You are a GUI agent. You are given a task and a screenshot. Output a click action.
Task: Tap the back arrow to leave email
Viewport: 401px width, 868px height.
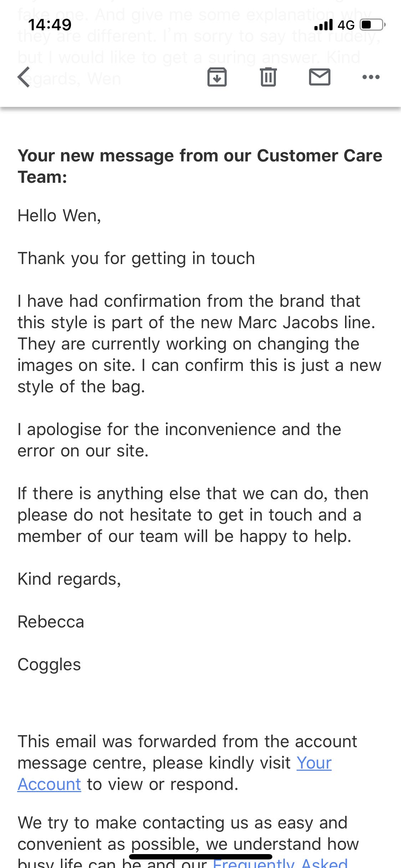[24, 77]
